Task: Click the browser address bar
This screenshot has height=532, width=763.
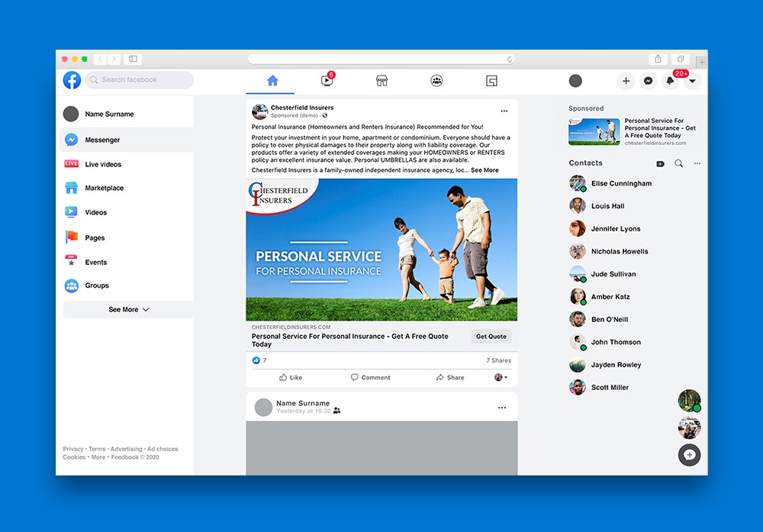Action: pyautogui.click(x=381, y=59)
